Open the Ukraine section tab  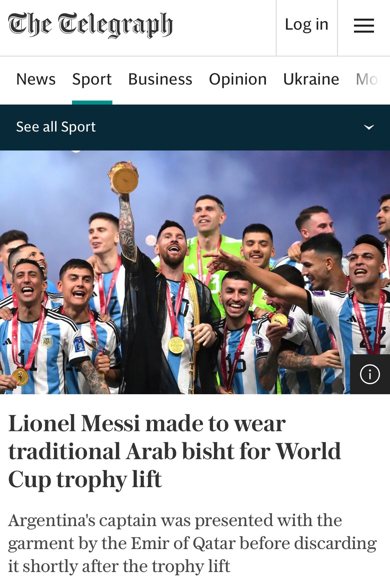coord(311,79)
